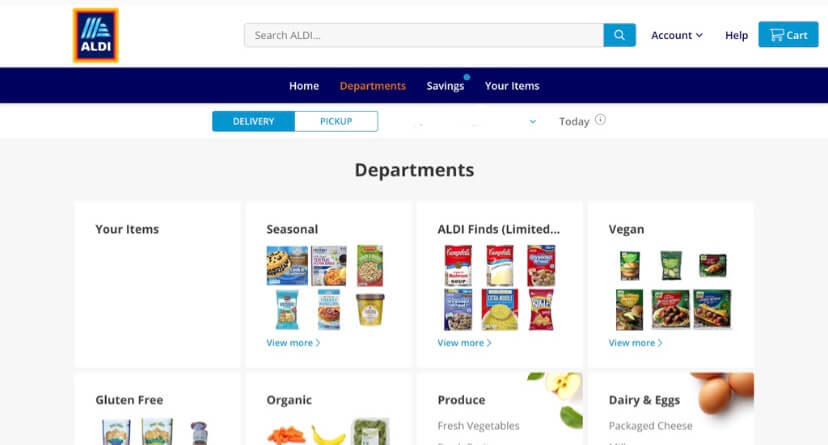This screenshot has width=828, height=445.
Task: Click the banana image under Organic
Action: click(328, 435)
